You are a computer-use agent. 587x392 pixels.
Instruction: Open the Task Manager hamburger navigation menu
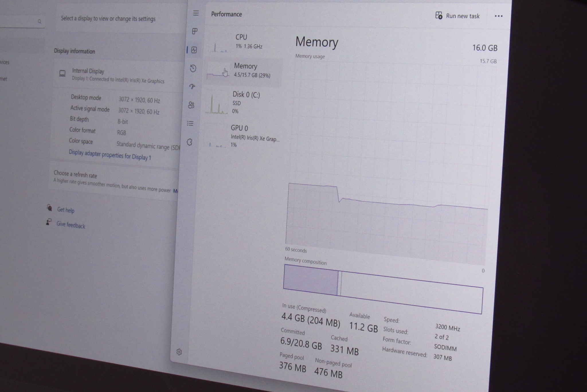(x=196, y=13)
